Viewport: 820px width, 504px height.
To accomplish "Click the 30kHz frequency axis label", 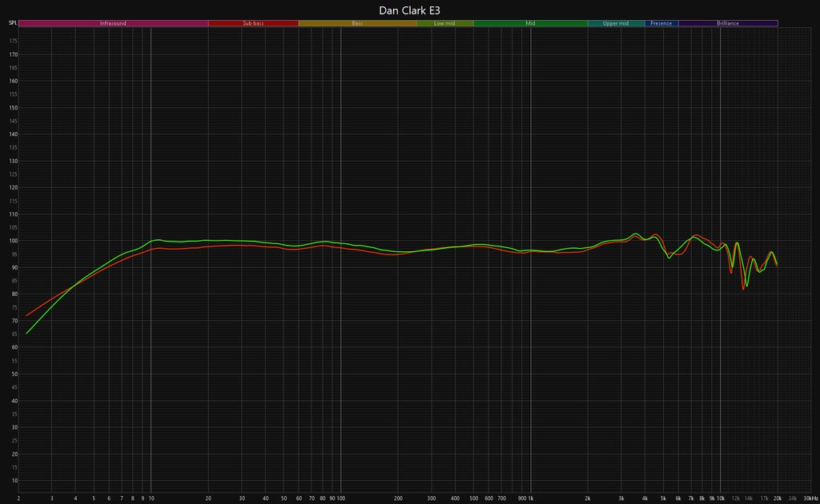I will pyautogui.click(x=810, y=498).
